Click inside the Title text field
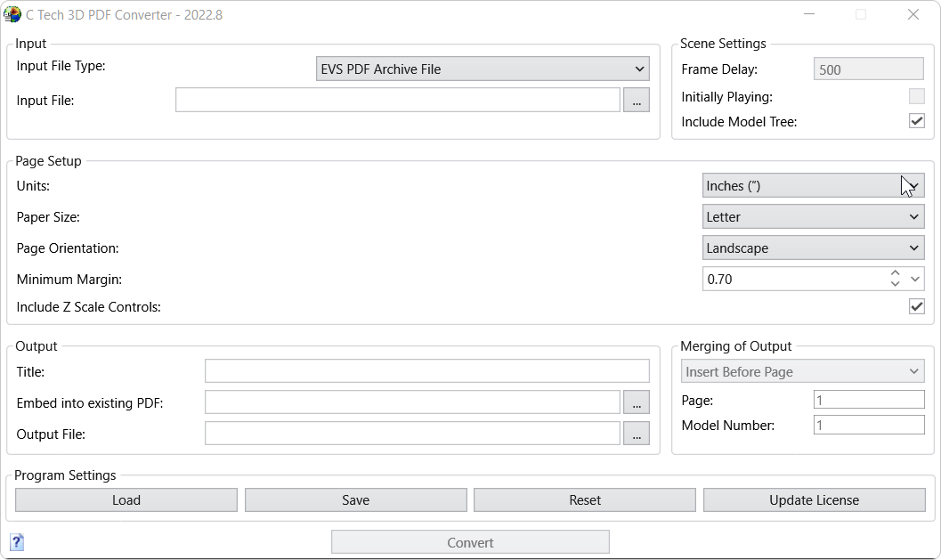 pyautogui.click(x=427, y=371)
